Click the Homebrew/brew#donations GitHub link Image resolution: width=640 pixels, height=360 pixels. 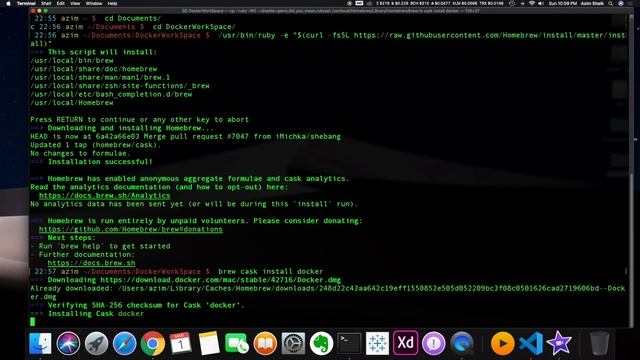click(x=131, y=229)
